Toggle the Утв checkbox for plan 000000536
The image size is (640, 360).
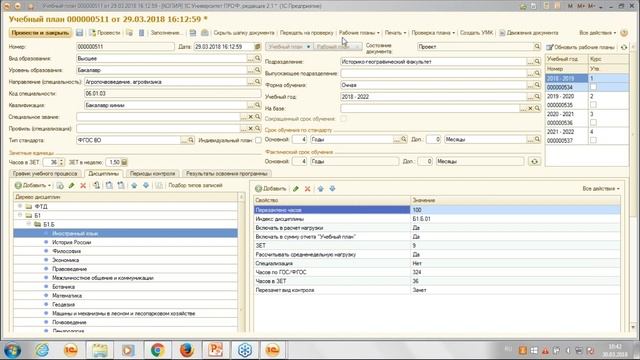[593, 122]
